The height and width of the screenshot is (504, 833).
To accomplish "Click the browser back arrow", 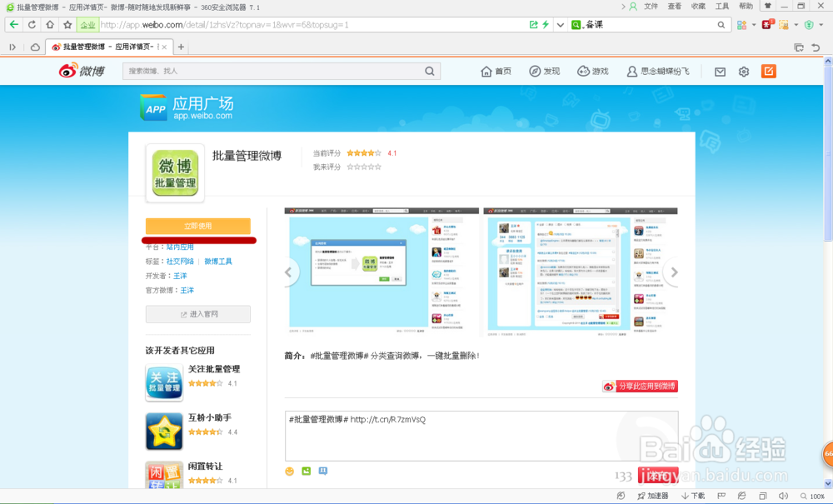I will [14, 24].
